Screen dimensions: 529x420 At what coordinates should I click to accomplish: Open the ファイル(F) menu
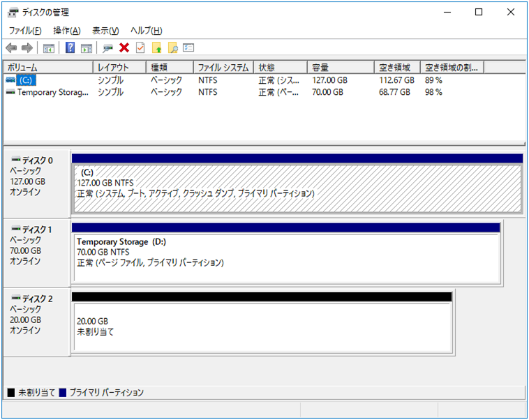point(25,31)
